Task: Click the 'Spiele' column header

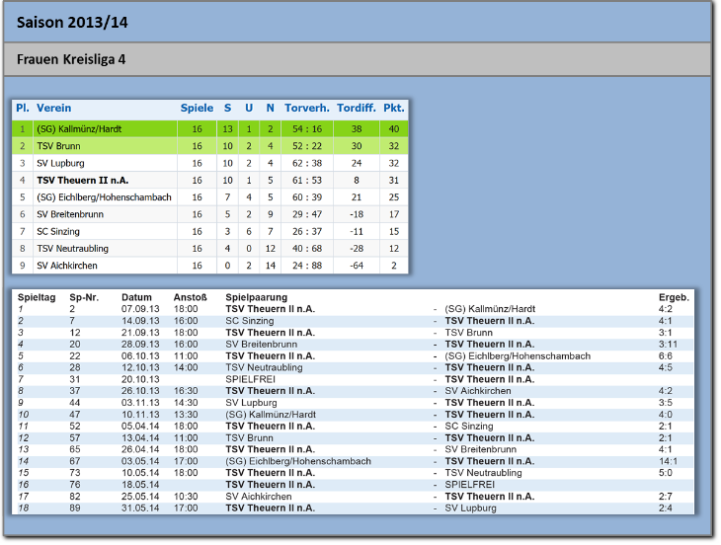Action: [197, 108]
